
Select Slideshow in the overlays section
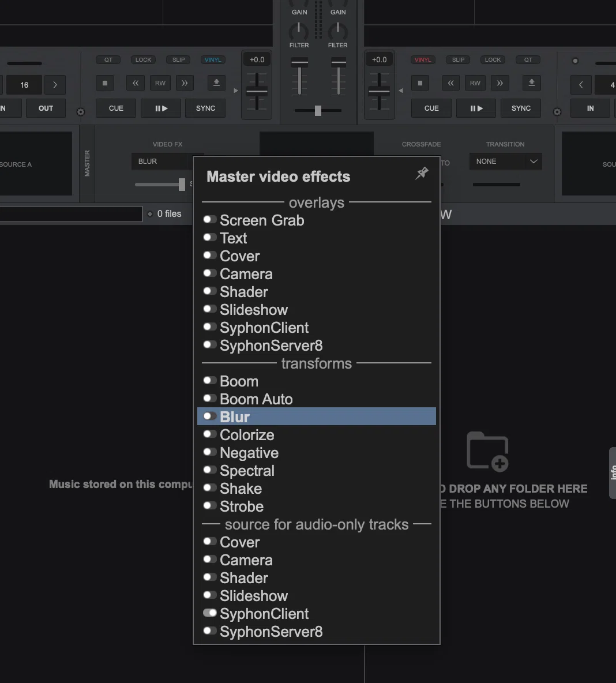(317, 310)
